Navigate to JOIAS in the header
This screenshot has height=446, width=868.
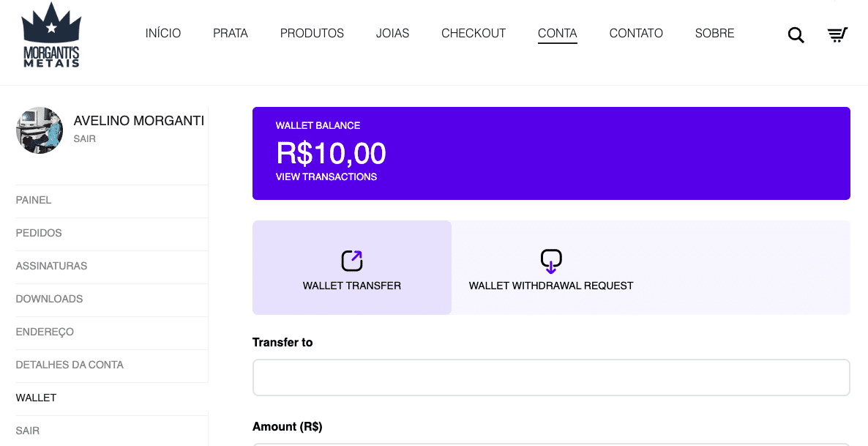(x=392, y=33)
